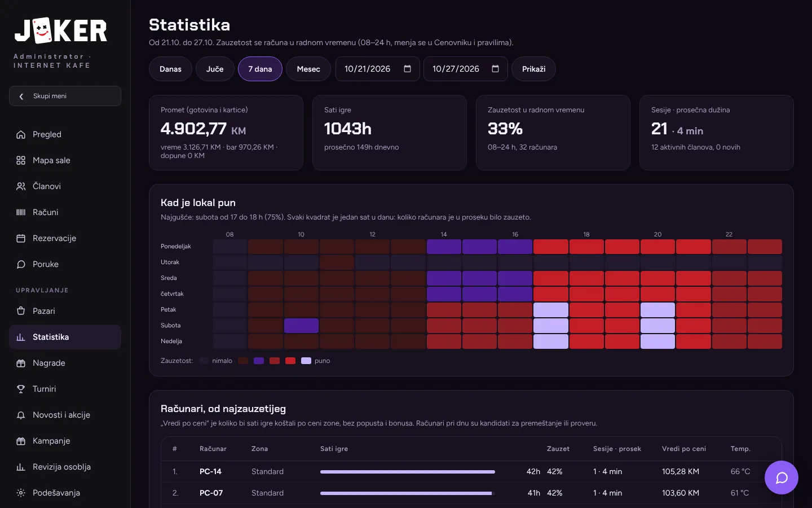
Task: Switch range to Danas
Action: [170, 69]
